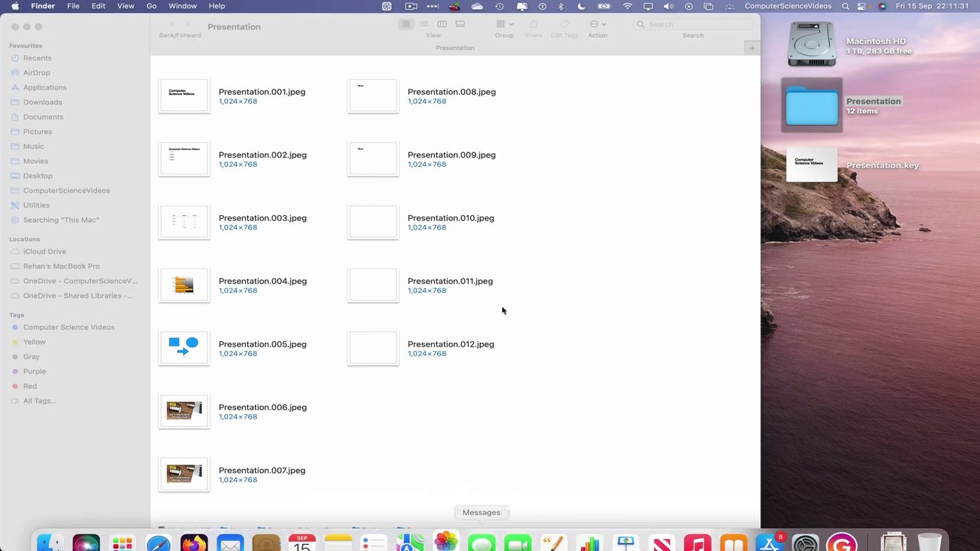Select file name Presentation.012.jpeg
This screenshot has width=980, height=551.
451,344
